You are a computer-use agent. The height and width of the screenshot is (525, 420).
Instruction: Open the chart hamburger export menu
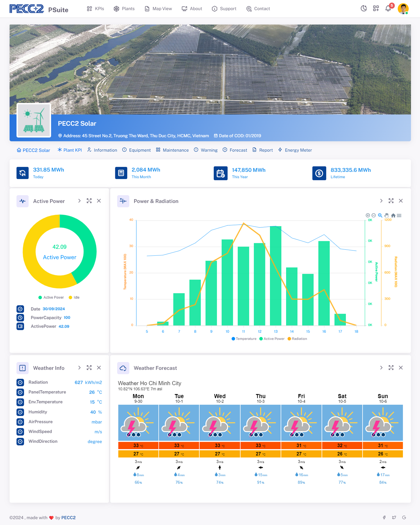[x=399, y=216]
